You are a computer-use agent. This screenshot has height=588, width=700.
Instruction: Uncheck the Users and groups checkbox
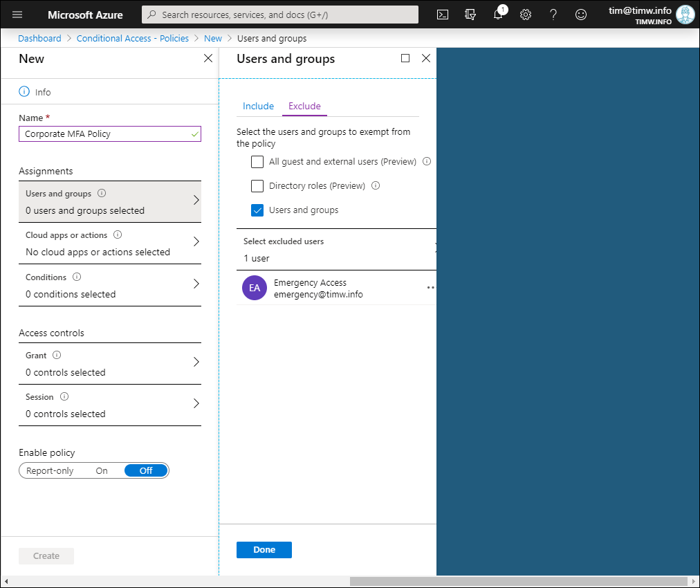point(257,210)
